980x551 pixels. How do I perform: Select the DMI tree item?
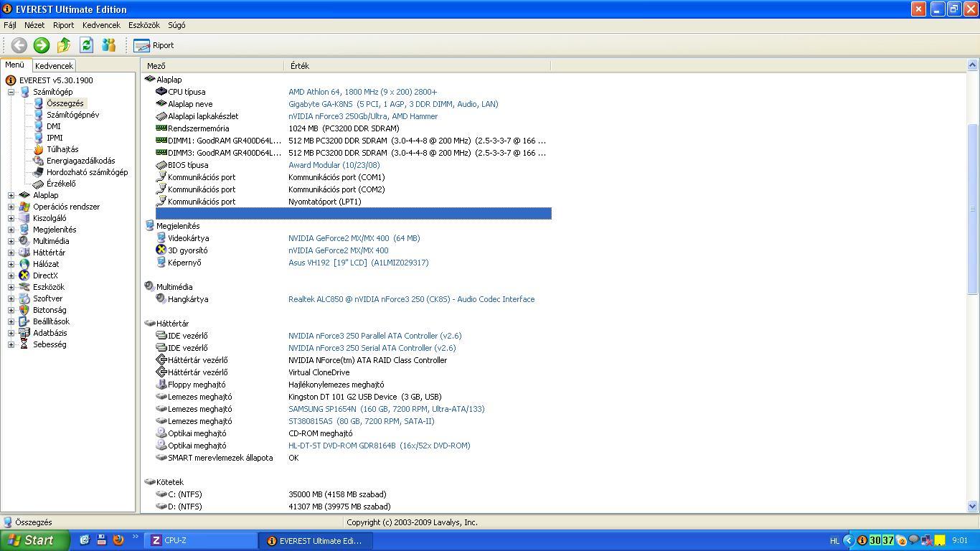tap(54, 126)
